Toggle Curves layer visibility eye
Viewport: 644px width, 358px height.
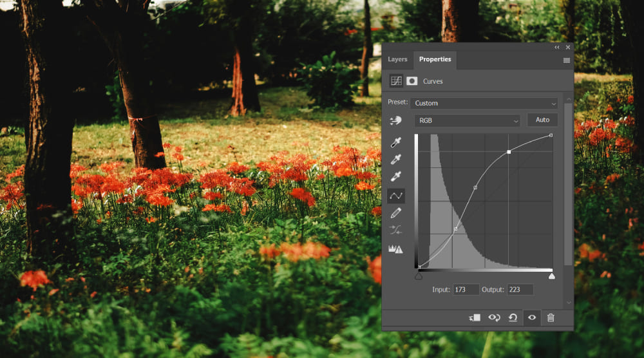click(532, 317)
